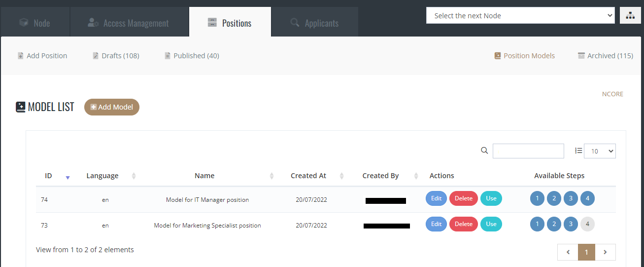Edit the Marketing Specialist model
Image resolution: width=644 pixels, height=267 pixels.
click(x=436, y=224)
